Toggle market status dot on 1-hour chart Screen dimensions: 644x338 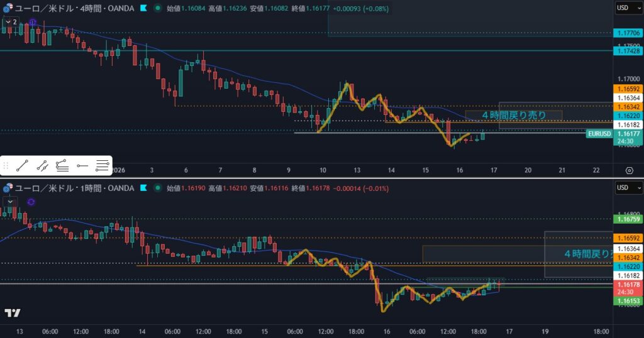157,188
